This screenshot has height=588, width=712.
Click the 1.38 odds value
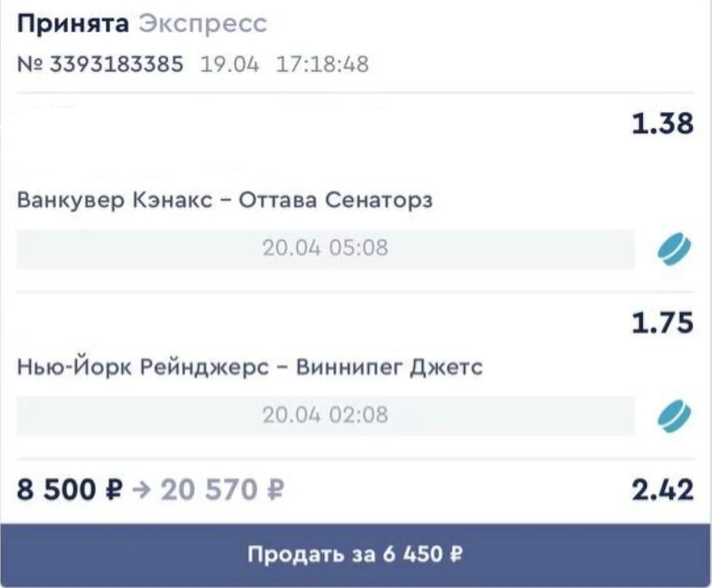point(663,123)
